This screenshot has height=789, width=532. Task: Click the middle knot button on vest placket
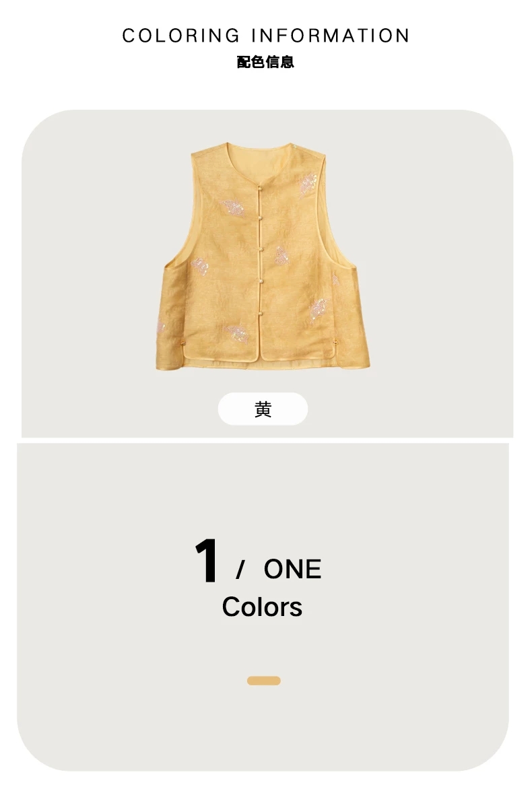[x=260, y=250]
